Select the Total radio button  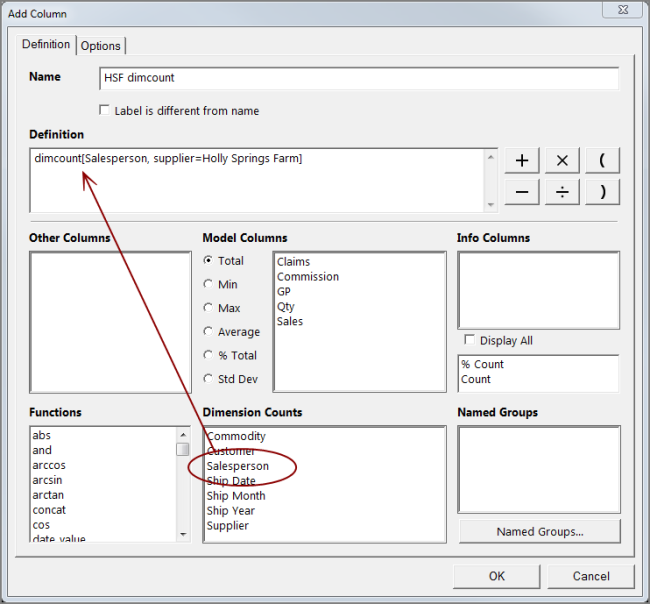(208, 260)
